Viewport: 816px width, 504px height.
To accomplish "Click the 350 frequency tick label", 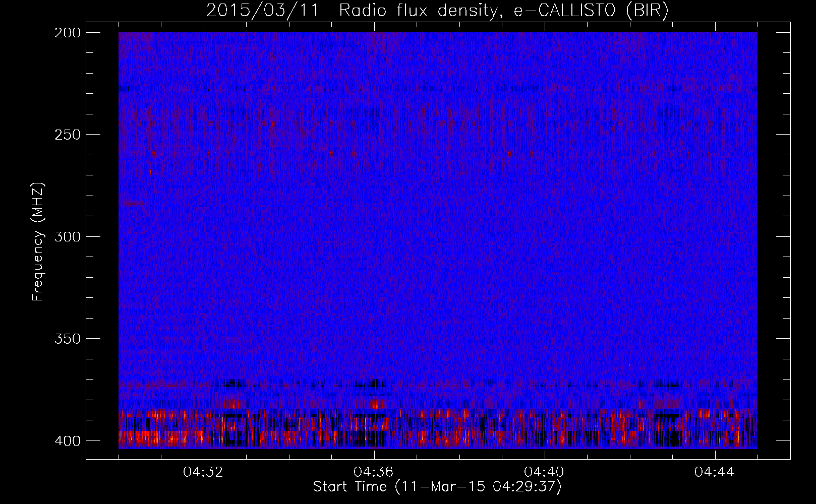I will coord(67,338).
